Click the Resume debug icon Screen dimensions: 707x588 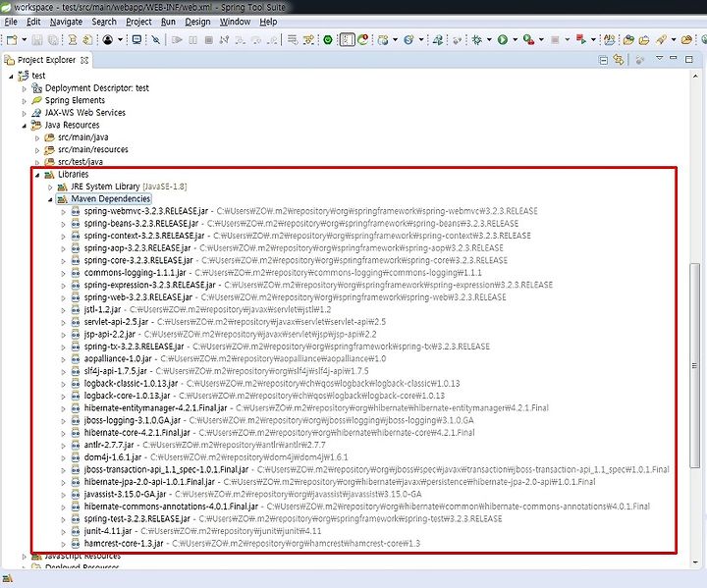(177, 40)
